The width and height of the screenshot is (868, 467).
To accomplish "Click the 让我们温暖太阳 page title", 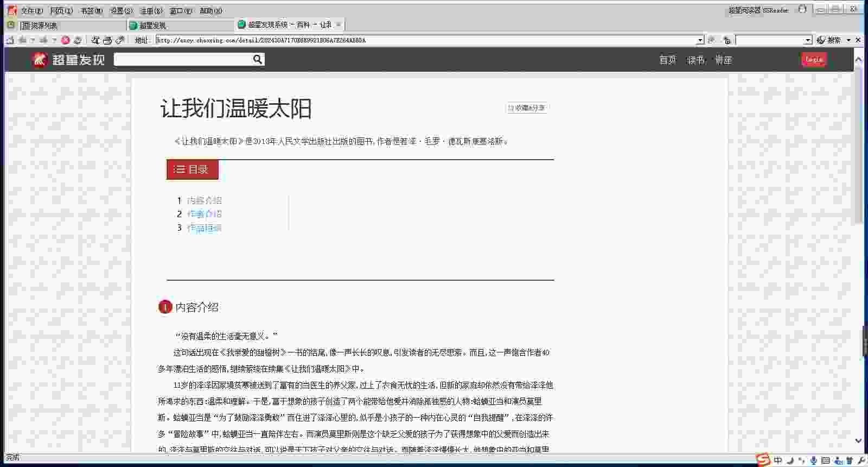I will point(236,109).
